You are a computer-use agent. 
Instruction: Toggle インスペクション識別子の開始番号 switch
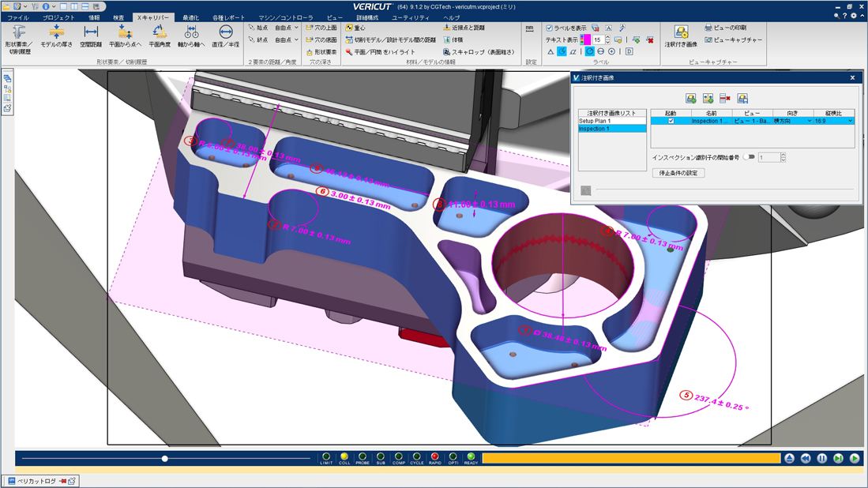coord(749,157)
